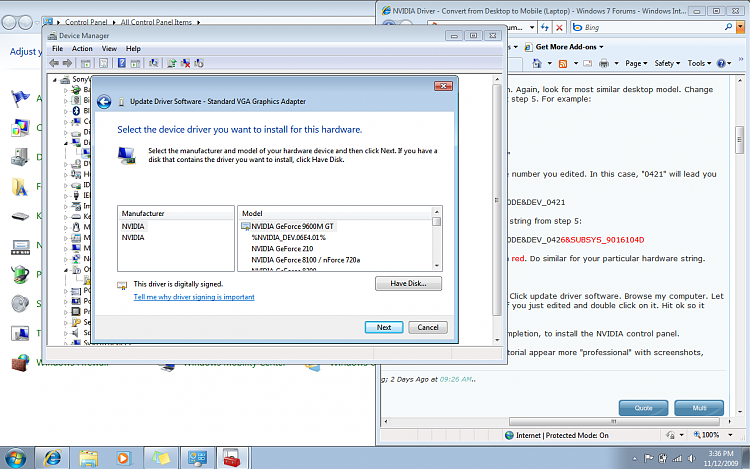Click Device Manager toolbar Forward arrow
The image size is (750, 469).
point(67,63)
